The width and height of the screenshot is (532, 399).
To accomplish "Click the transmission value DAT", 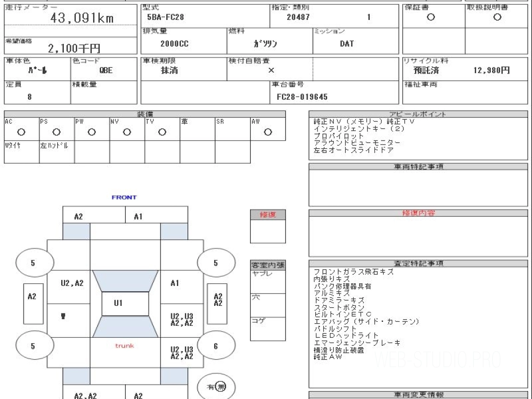I will tap(347, 44).
